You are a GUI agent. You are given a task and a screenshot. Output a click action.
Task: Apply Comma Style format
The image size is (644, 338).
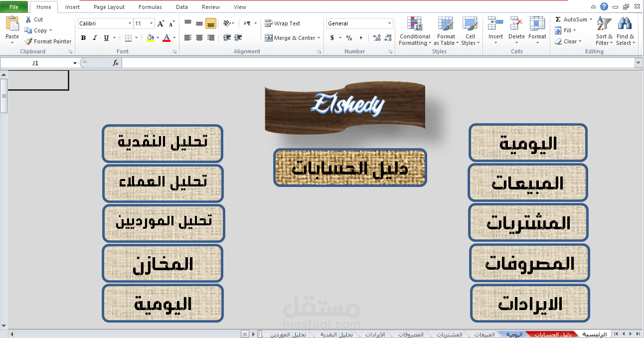pos(361,38)
